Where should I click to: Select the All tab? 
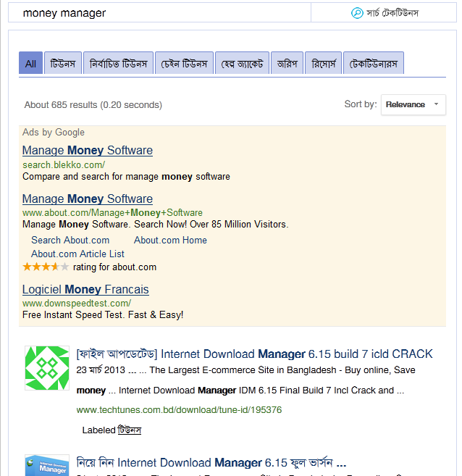click(30, 63)
